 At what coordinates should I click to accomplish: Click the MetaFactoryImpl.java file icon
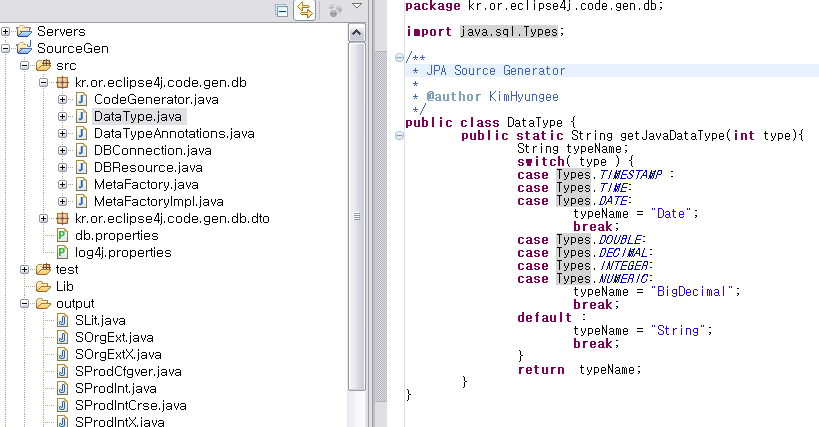[x=81, y=201]
